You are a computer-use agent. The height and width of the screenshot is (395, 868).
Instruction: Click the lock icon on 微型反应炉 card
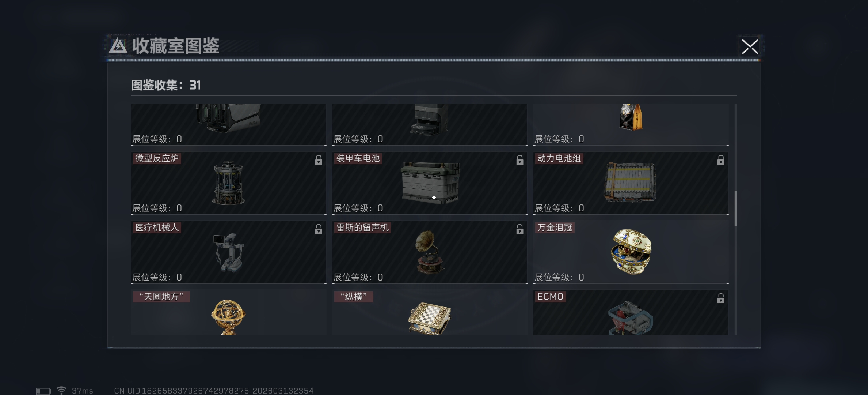tap(319, 160)
